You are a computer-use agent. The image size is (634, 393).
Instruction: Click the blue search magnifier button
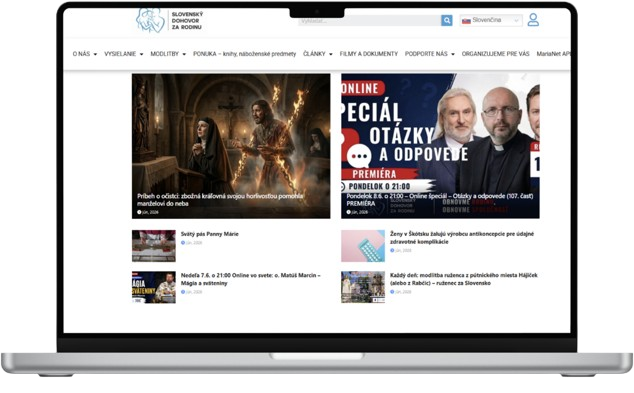click(446, 20)
